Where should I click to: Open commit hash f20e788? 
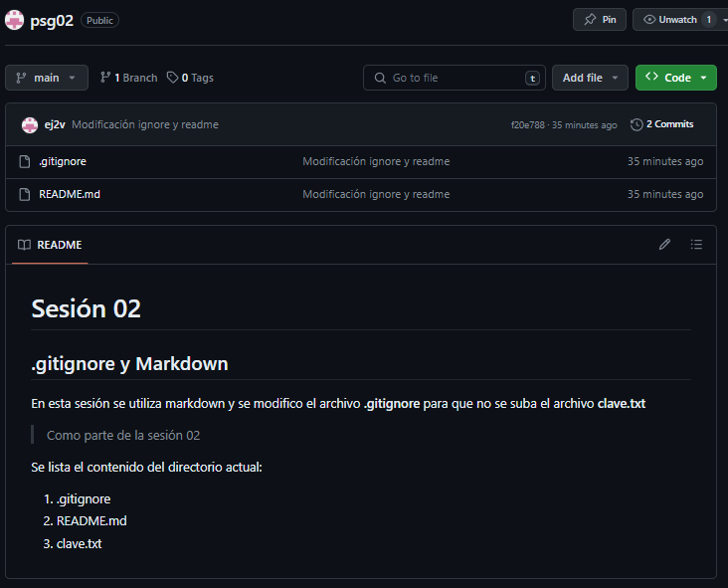pos(528,125)
